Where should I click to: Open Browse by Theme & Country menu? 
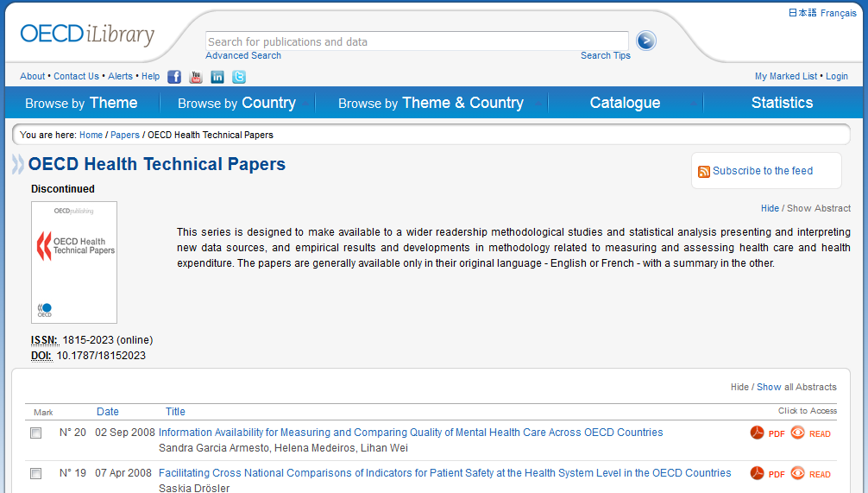[431, 103]
